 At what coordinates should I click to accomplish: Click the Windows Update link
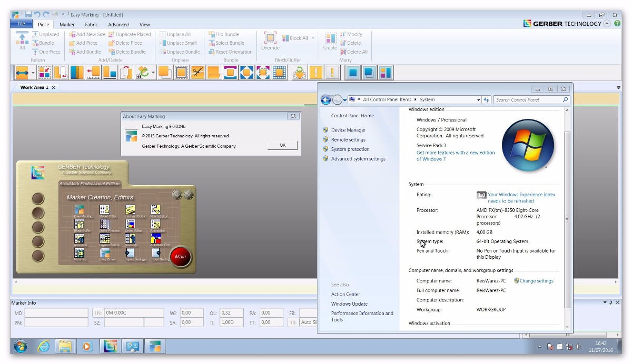(349, 304)
